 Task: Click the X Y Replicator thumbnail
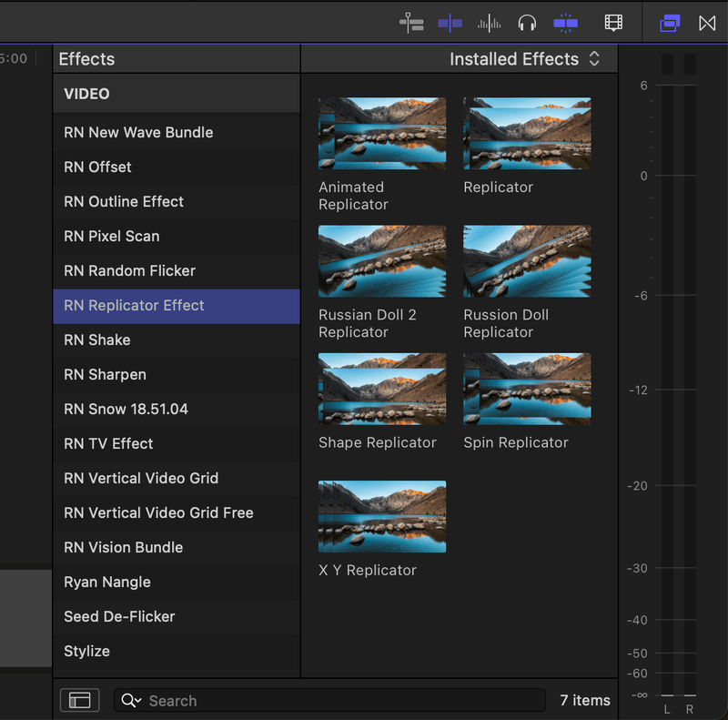pyautogui.click(x=382, y=516)
